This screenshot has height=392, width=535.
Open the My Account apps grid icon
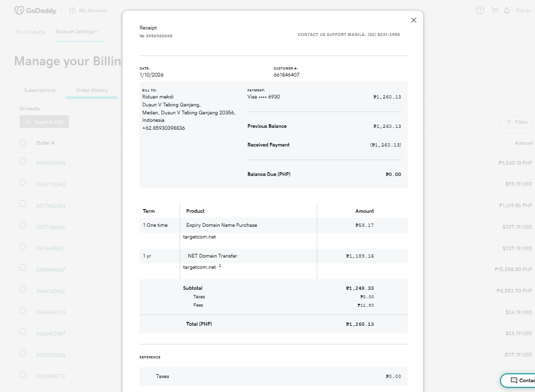tap(72, 10)
